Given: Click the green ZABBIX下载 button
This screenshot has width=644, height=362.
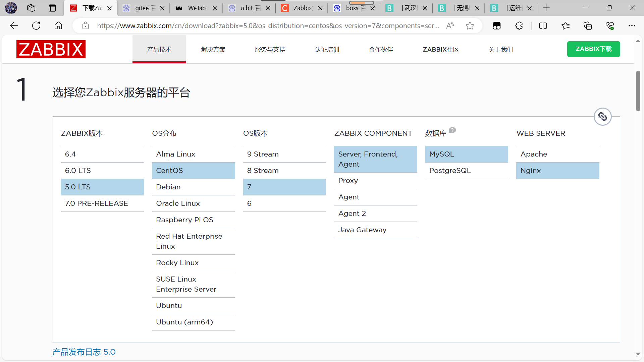Looking at the screenshot, I should click(593, 49).
